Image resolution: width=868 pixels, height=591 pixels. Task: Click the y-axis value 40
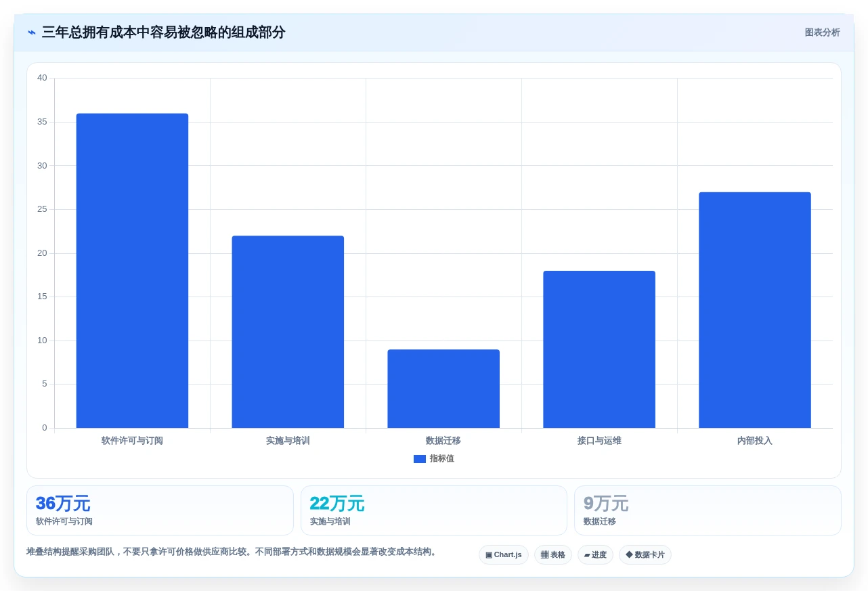(42, 78)
